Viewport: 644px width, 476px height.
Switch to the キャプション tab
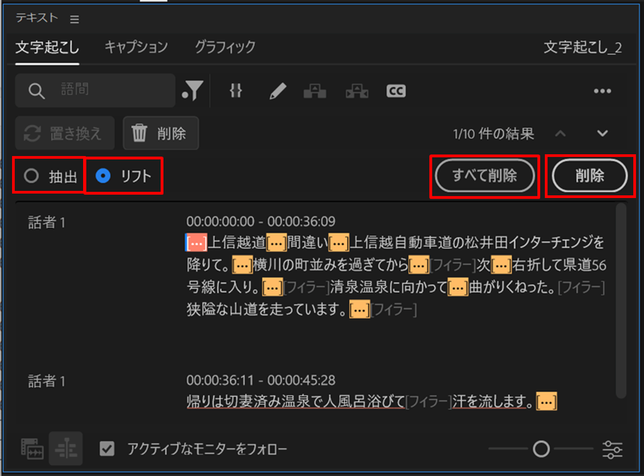coord(136,47)
